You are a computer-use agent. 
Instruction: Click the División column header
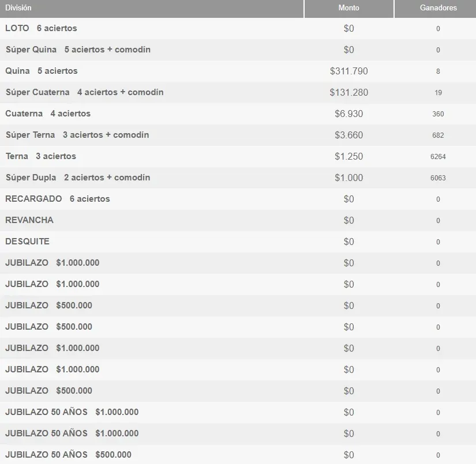(18, 8)
